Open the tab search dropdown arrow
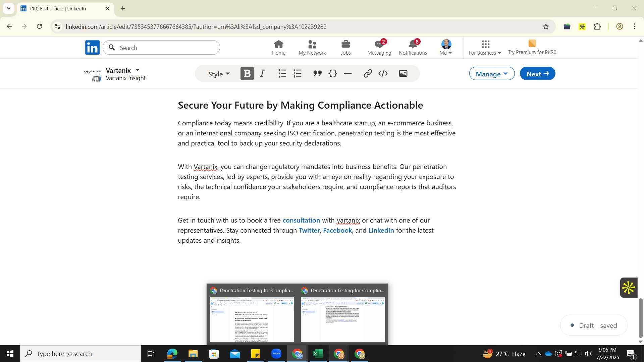 [x=9, y=8]
